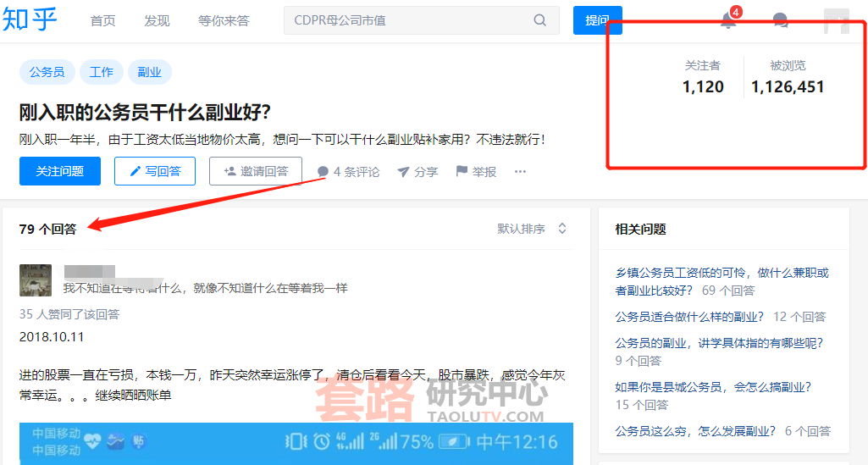Click the 关注问题 button
Viewport: 868px width, 465px height.
60,171
